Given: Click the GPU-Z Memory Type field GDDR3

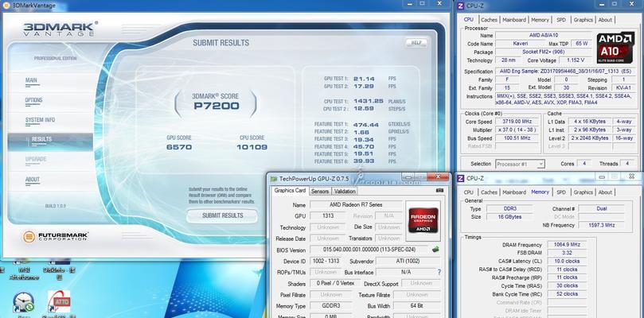Looking at the screenshot, I should [330, 306].
